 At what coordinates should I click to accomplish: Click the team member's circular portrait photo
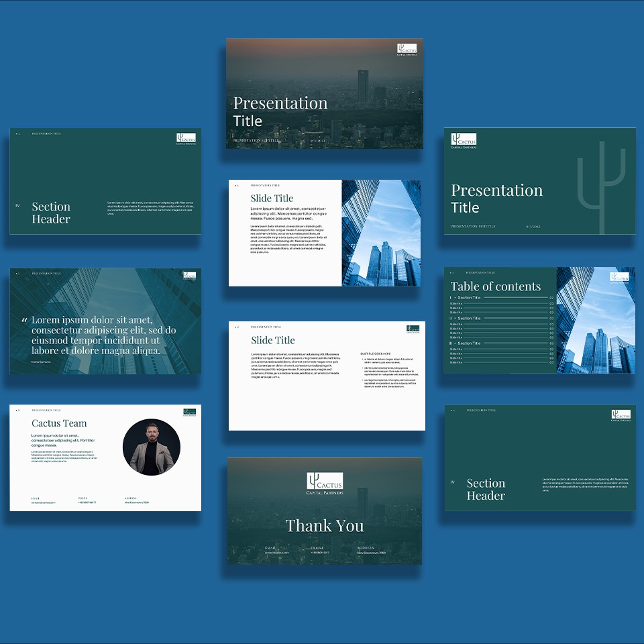pos(152,447)
